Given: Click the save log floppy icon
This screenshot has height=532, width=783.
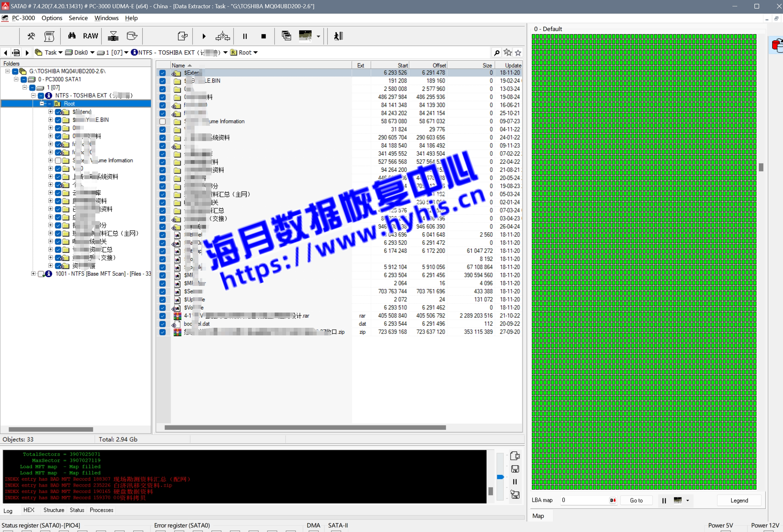Looking at the screenshot, I should click(515, 469).
